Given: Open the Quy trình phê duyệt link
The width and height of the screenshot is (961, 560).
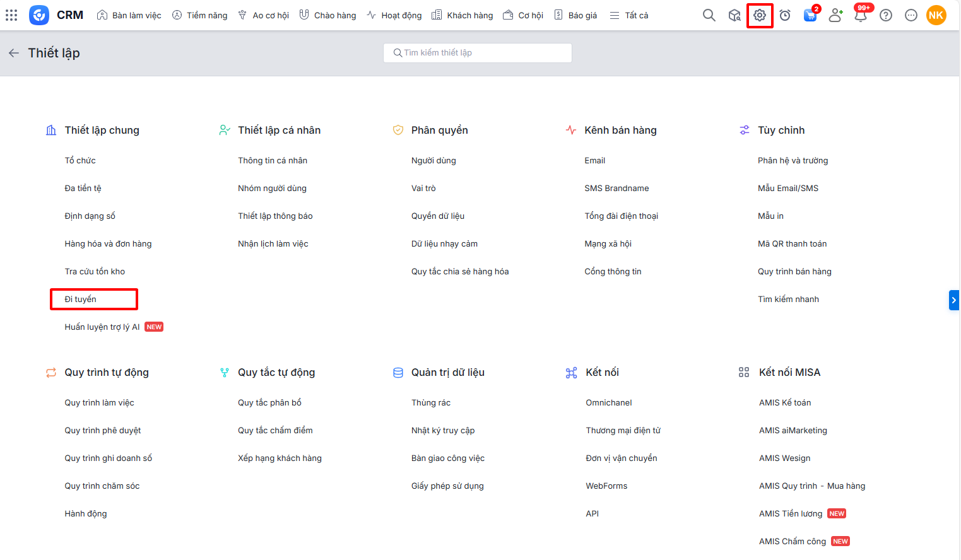Looking at the screenshot, I should [103, 430].
